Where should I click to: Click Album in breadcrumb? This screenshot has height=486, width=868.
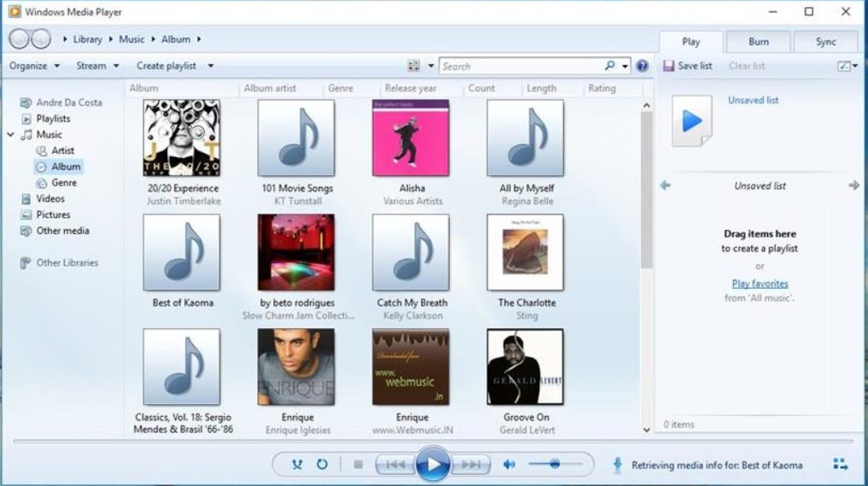tap(176, 39)
